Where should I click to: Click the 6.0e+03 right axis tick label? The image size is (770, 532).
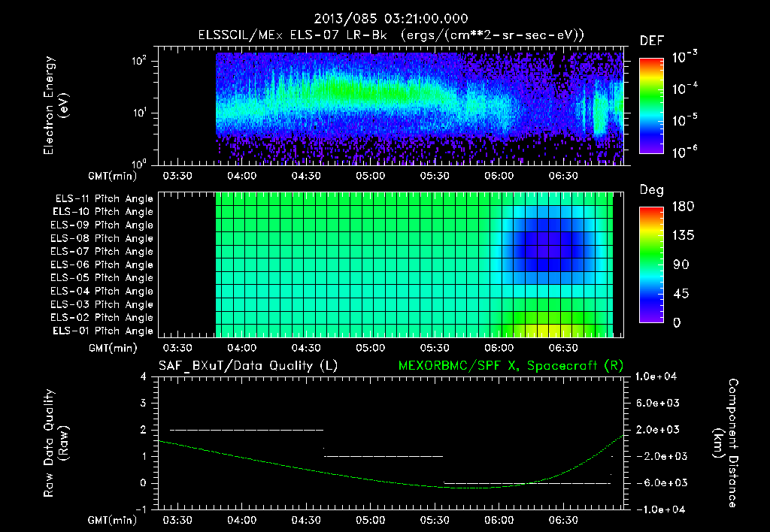pyautogui.click(x=658, y=403)
